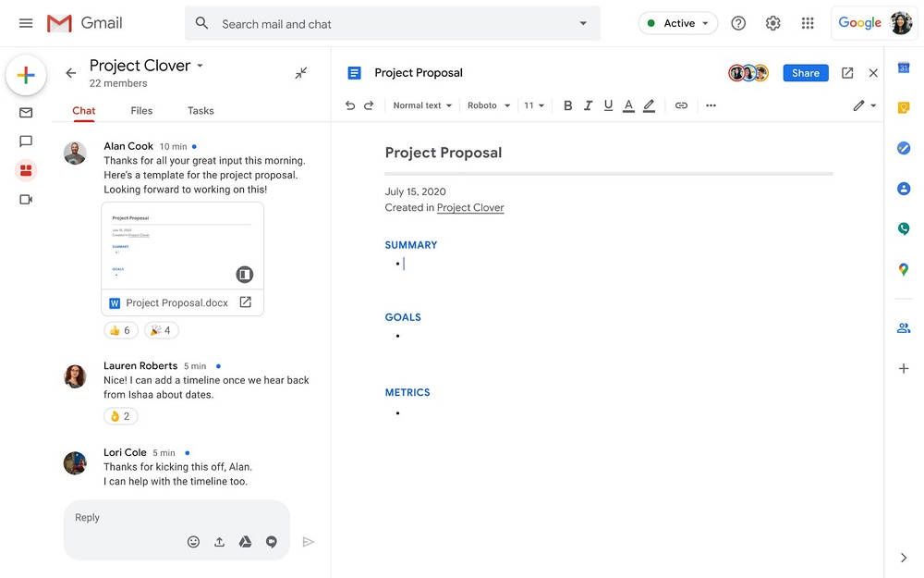The image size is (924, 578).
Task: Insert an emoji in the reply box
Action: 193,541
